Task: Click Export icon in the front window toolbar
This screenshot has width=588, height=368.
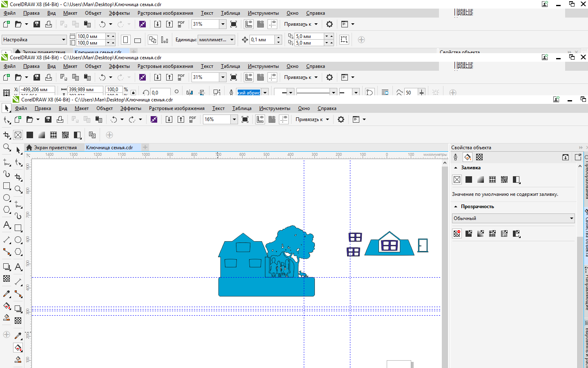Action: pos(181,119)
